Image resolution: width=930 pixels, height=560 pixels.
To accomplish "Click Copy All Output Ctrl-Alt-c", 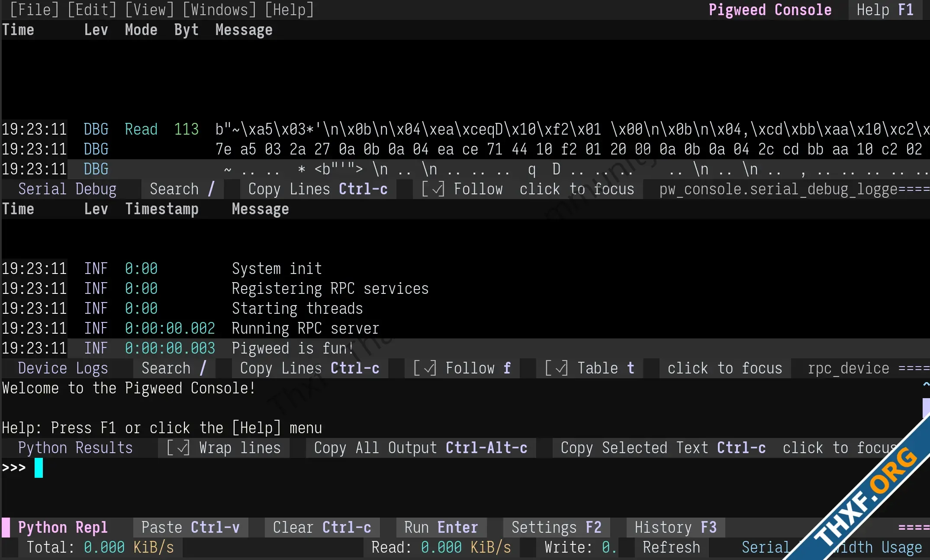I will click(421, 448).
